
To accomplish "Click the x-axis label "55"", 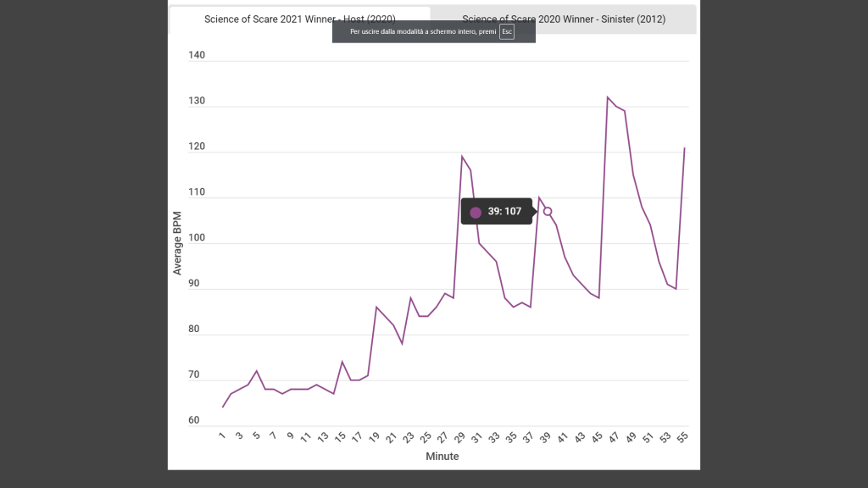I will (x=682, y=437).
